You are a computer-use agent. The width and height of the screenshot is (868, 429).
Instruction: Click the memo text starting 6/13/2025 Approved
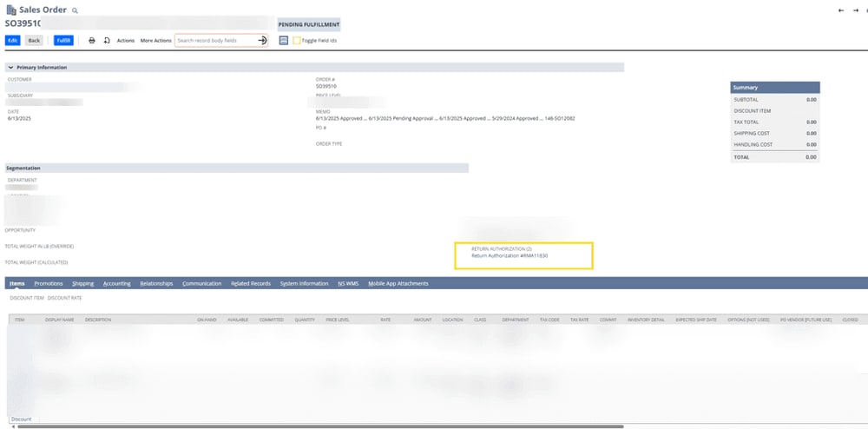pos(445,118)
